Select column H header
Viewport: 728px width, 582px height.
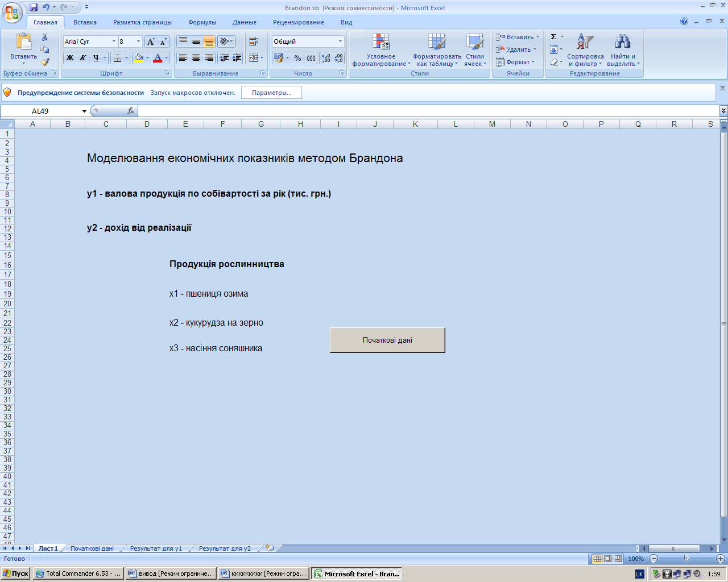(x=300, y=124)
